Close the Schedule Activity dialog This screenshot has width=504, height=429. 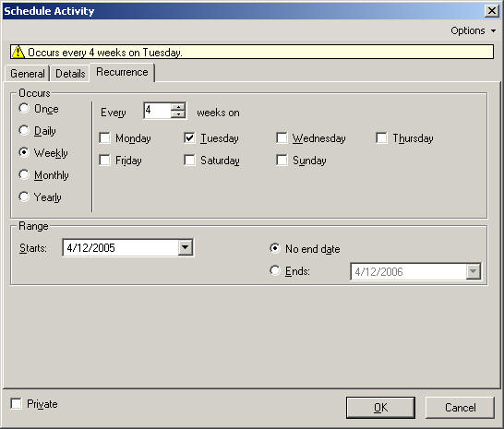(491, 11)
